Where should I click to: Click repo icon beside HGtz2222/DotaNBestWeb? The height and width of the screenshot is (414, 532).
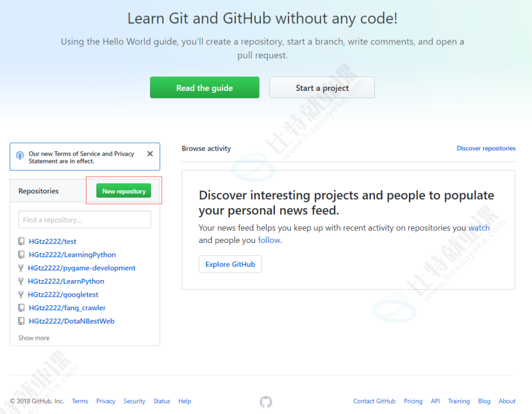[x=21, y=321]
